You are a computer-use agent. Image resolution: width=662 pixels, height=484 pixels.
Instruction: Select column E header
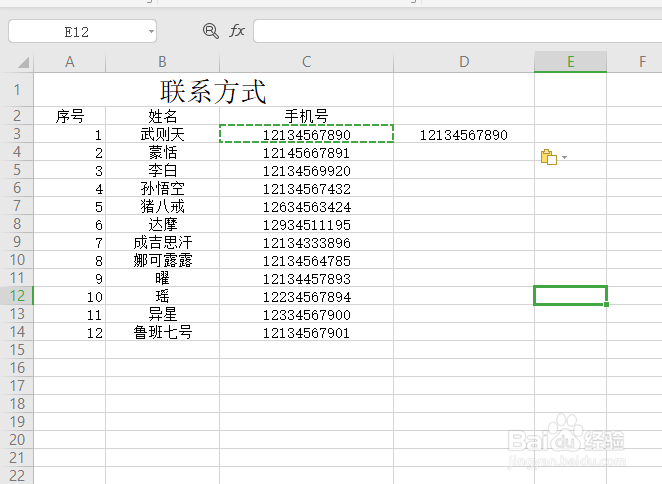click(570, 62)
